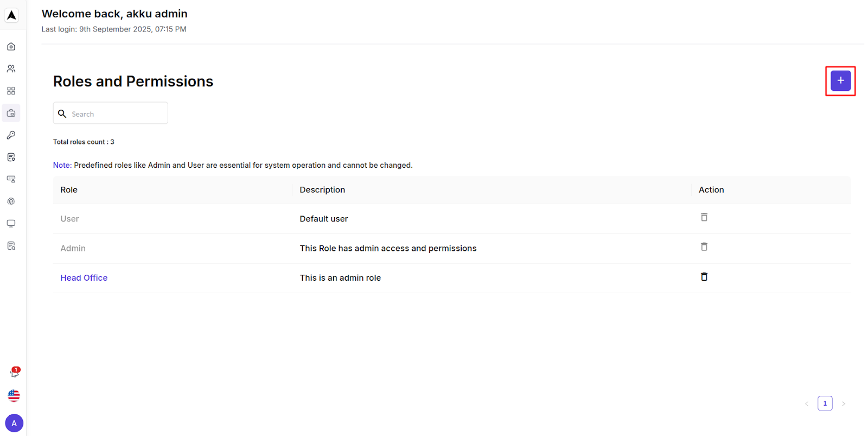Screen dimensions: 868x436
Task: Go to pagination page 1
Action: pyautogui.click(x=825, y=403)
